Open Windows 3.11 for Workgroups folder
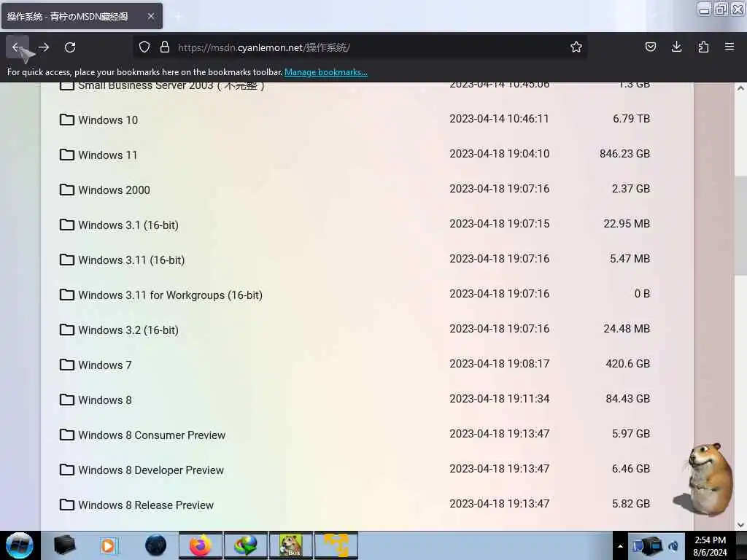The width and height of the screenshot is (747, 560). coord(170,295)
